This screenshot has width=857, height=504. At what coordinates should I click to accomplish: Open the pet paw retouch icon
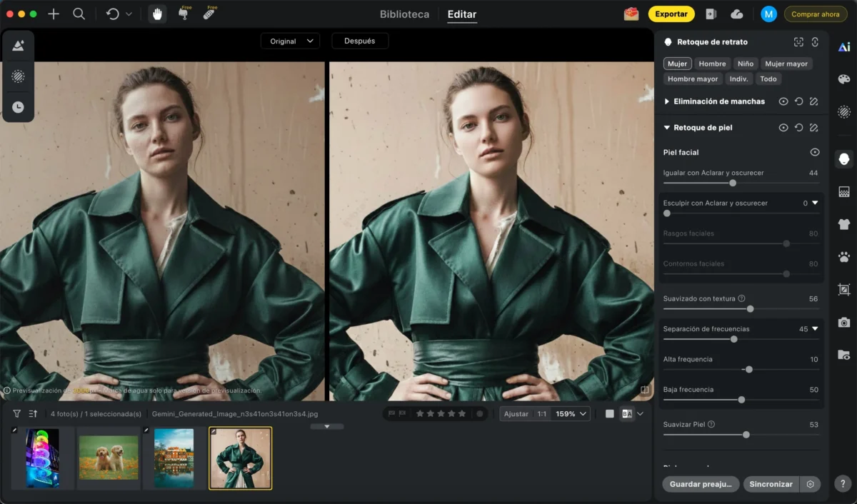pyautogui.click(x=844, y=257)
